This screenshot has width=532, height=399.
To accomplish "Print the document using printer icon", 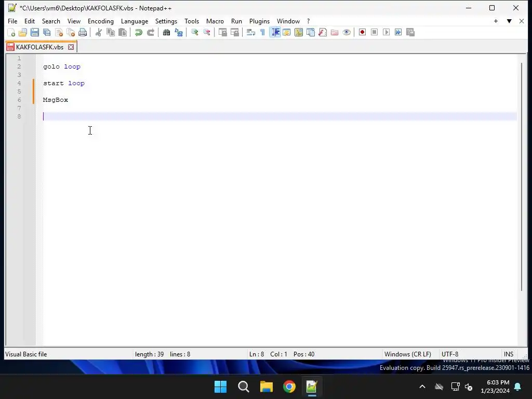I will (83, 32).
